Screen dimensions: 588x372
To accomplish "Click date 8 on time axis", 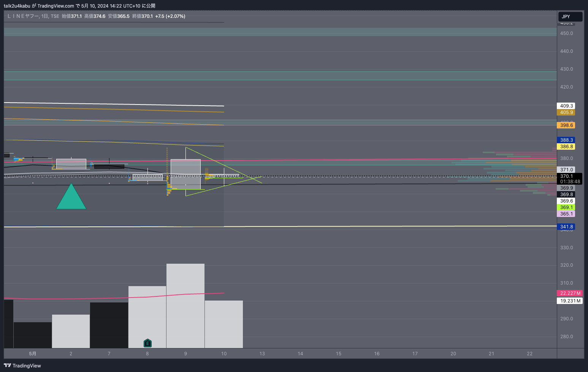I will 147,354.
